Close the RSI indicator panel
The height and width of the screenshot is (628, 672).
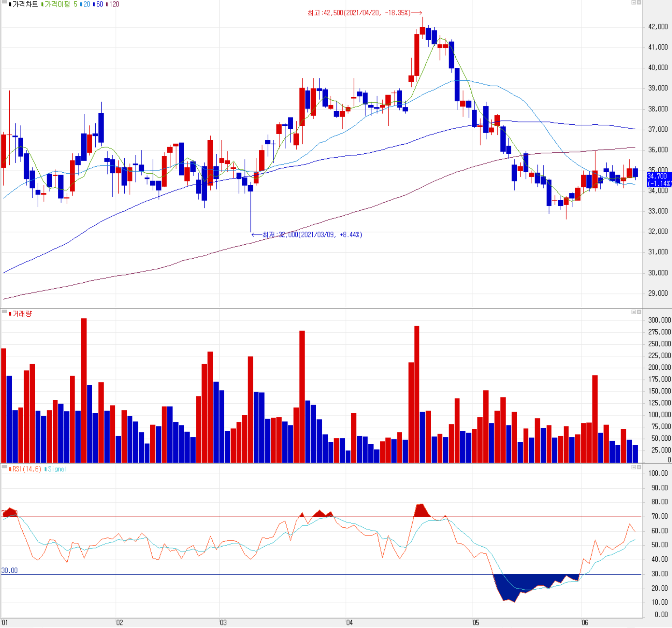pos(639,467)
